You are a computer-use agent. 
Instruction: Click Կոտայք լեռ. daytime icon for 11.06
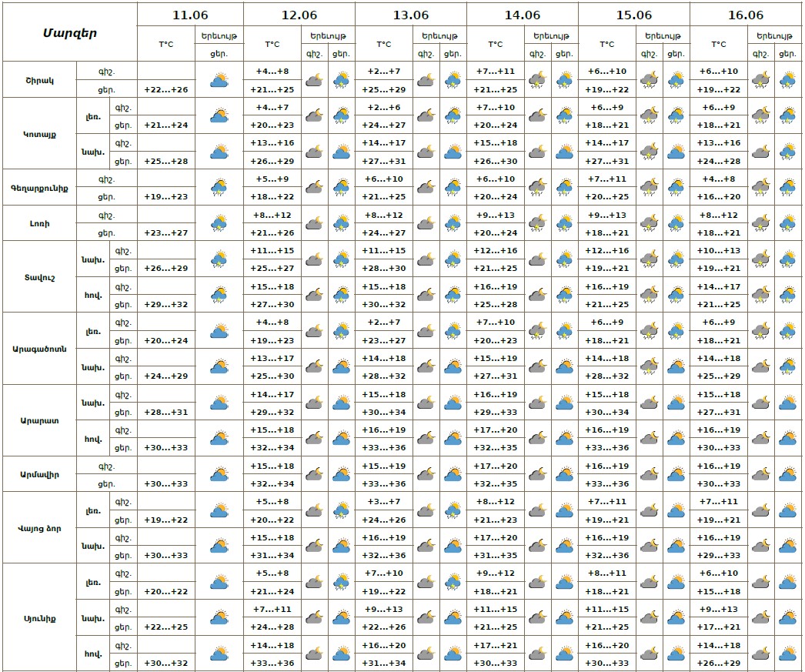click(x=219, y=116)
